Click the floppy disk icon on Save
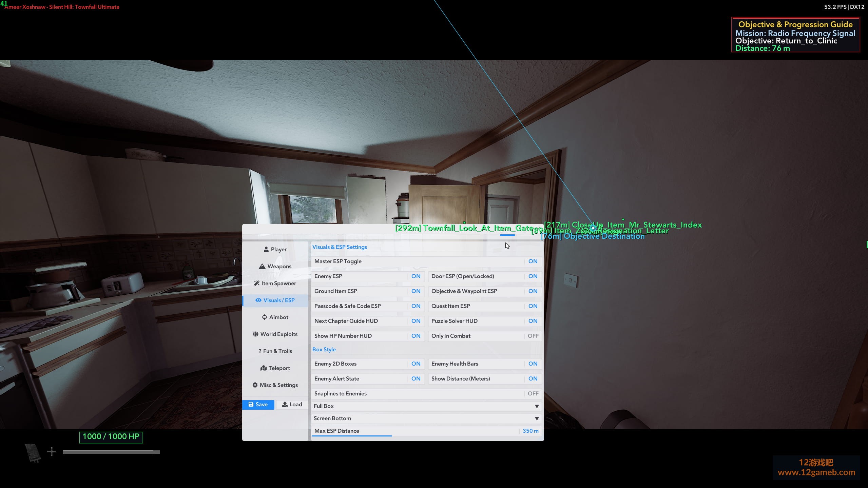 [251, 405]
